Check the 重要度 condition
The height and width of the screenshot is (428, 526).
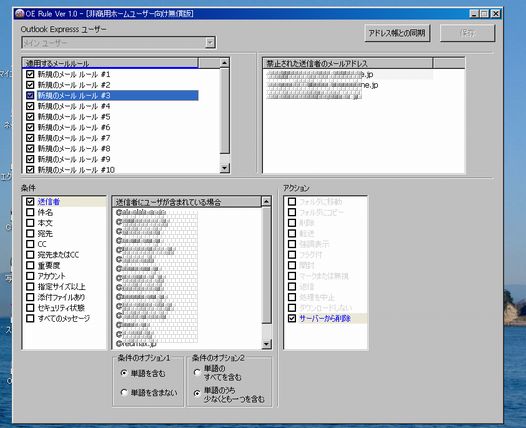tap(30, 265)
